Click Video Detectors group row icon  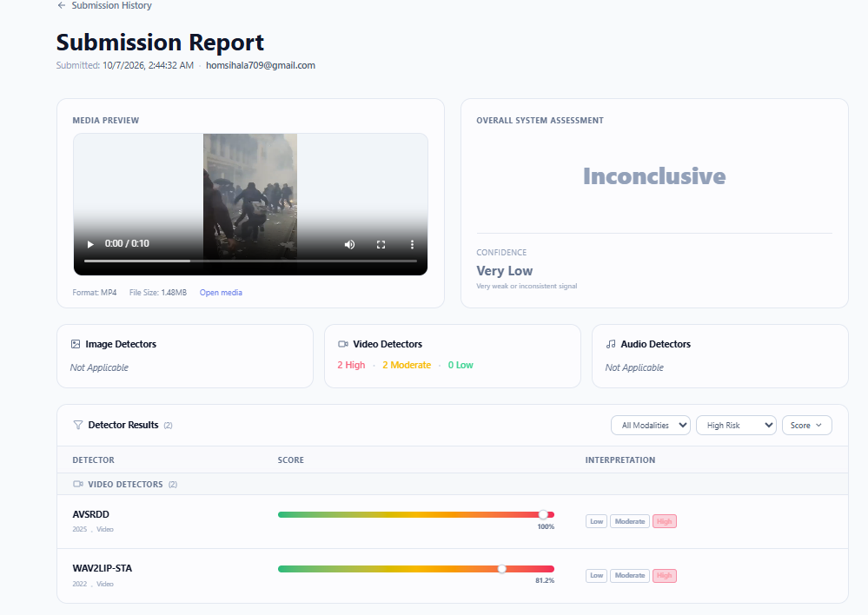click(x=78, y=485)
